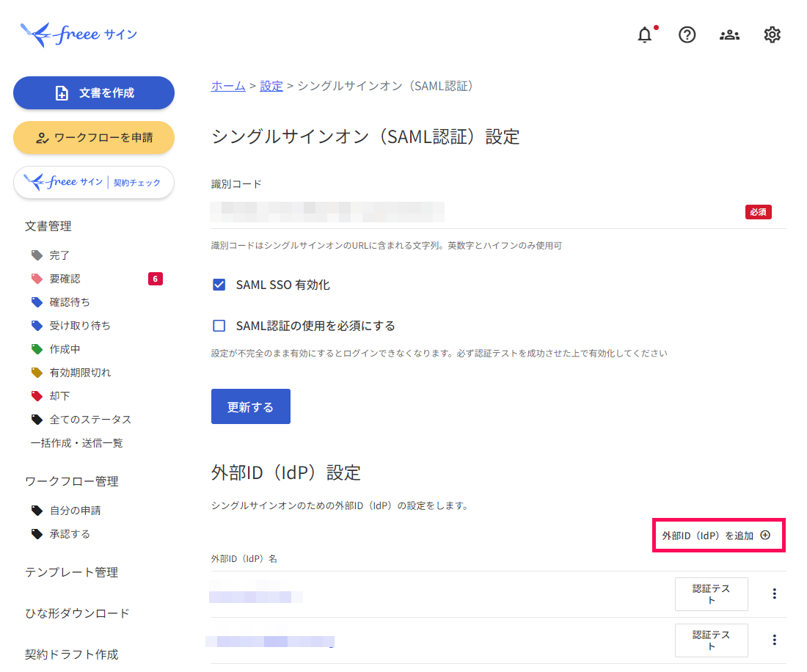This screenshot has height=672, width=807.
Task: Open the settings gear icon
Action: coord(772,35)
